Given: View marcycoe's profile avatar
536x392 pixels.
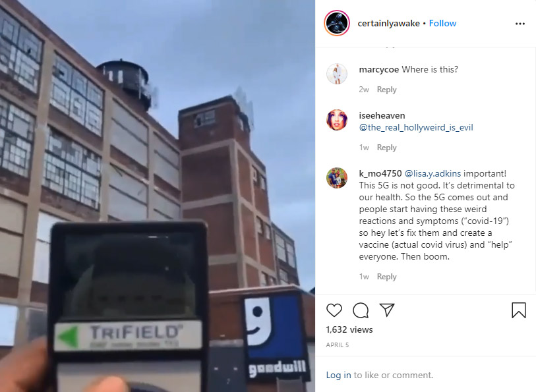Looking at the screenshot, I should tap(337, 73).
